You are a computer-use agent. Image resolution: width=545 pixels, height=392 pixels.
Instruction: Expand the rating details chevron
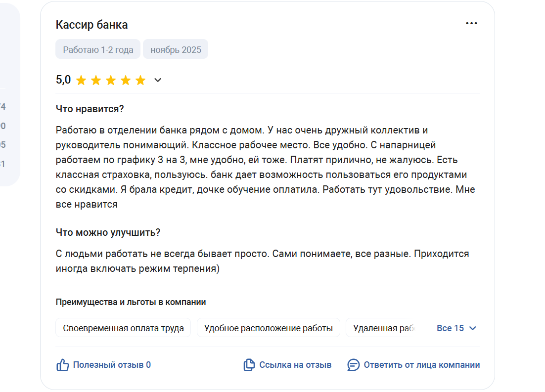point(158,80)
